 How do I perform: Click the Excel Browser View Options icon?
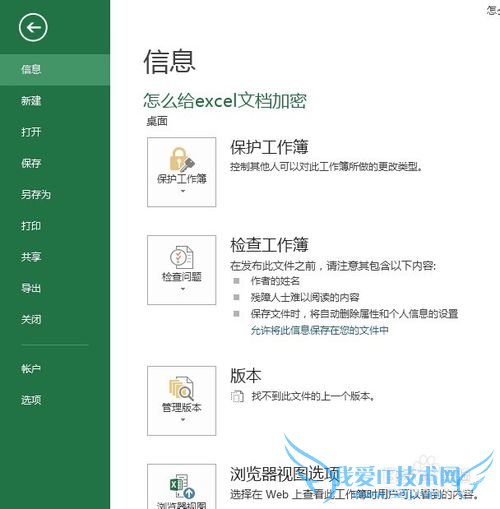182,486
